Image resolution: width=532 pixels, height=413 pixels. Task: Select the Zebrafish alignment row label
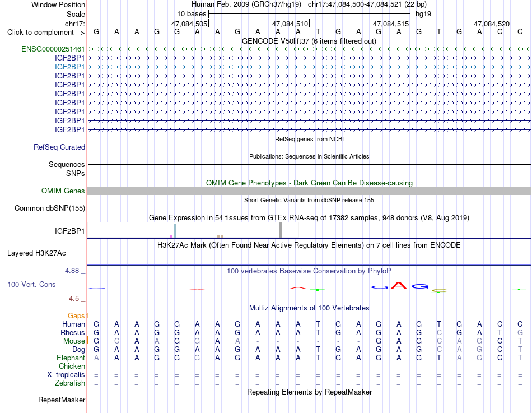click(x=70, y=383)
